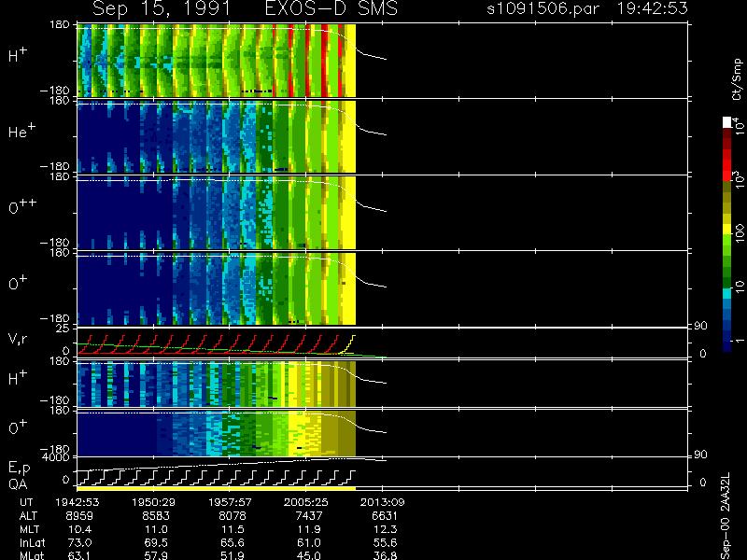The width and height of the screenshot is (747, 560).
Task: Click the "100" label on the color scale
Action: (740, 234)
